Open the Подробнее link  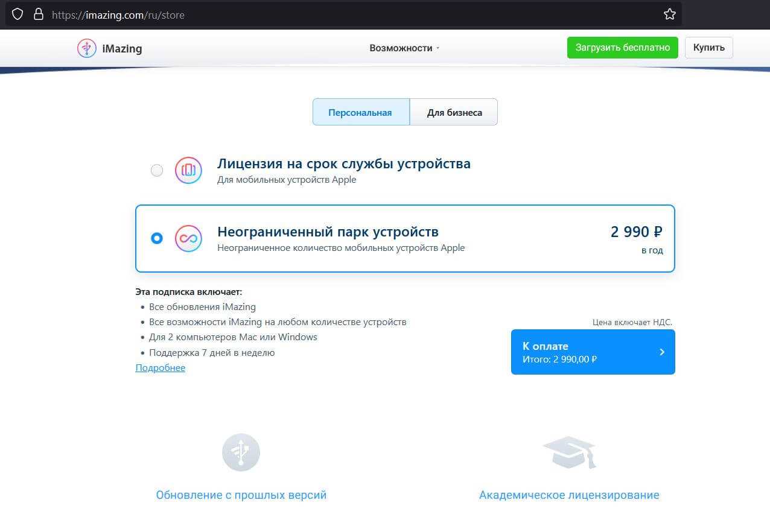[x=161, y=368]
